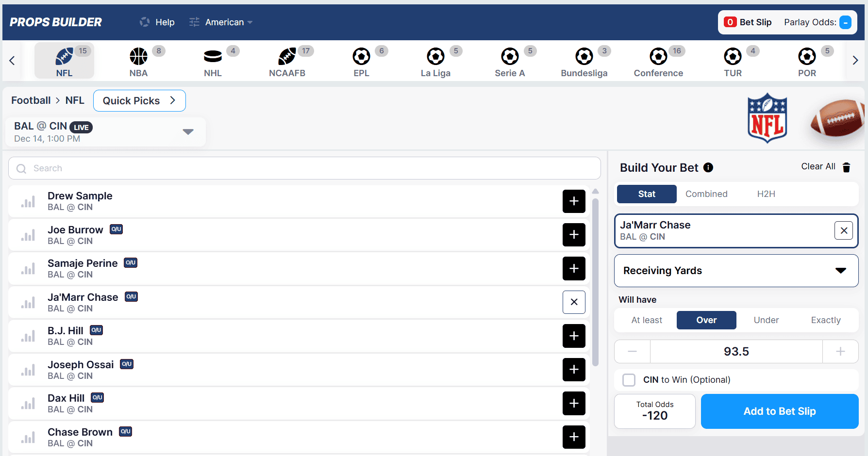
Task: Open the NHL props via hockey puck icon
Action: point(213,57)
